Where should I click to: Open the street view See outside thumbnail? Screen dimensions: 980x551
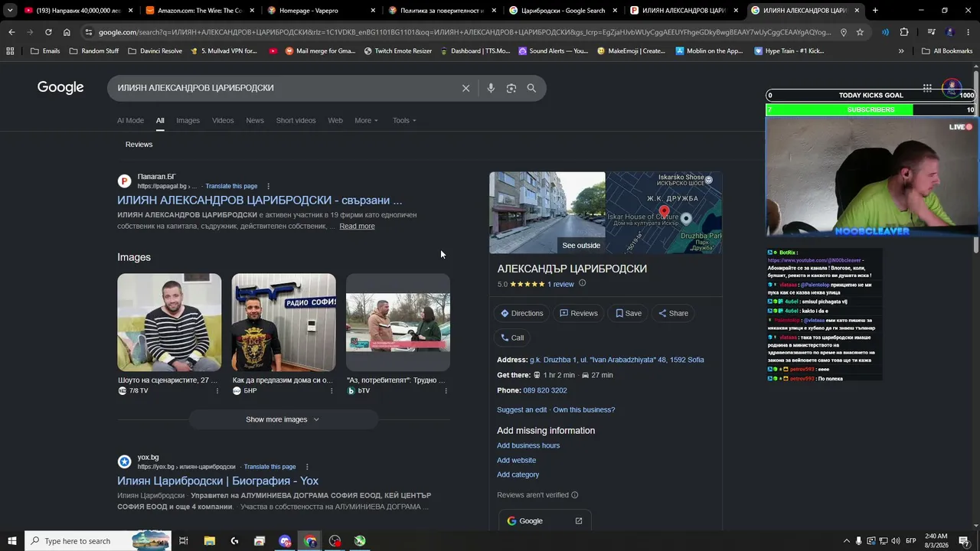pyautogui.click(x=547, y=213)
